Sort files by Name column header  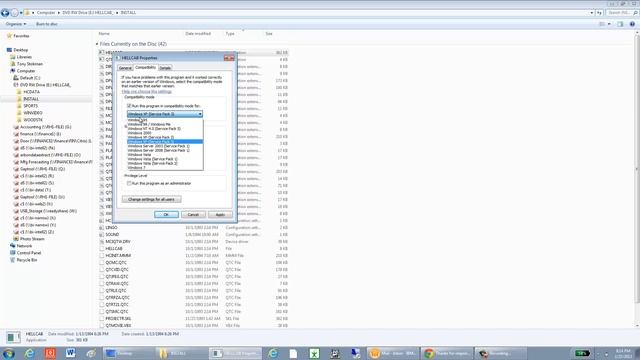[x=104, y=34]
